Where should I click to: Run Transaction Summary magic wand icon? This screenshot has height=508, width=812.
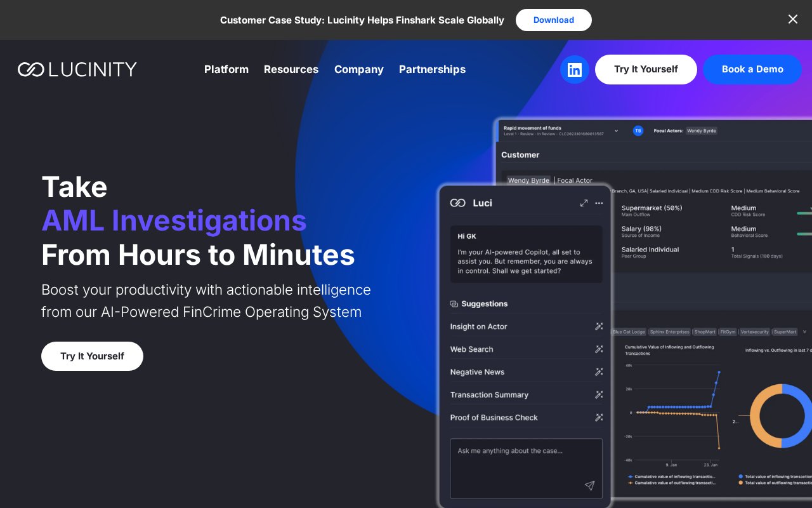point(599,395)
